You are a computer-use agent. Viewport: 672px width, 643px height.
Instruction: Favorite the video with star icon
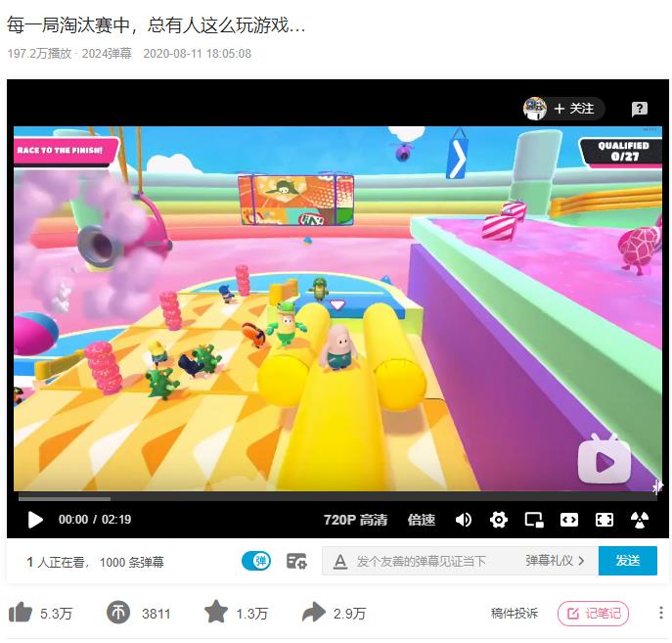pos(216,612)
